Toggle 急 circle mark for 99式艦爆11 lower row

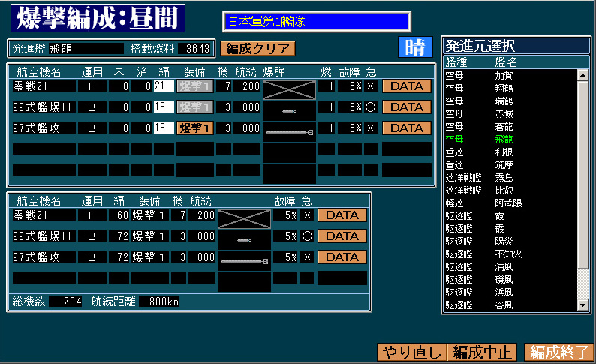(307, 236)
